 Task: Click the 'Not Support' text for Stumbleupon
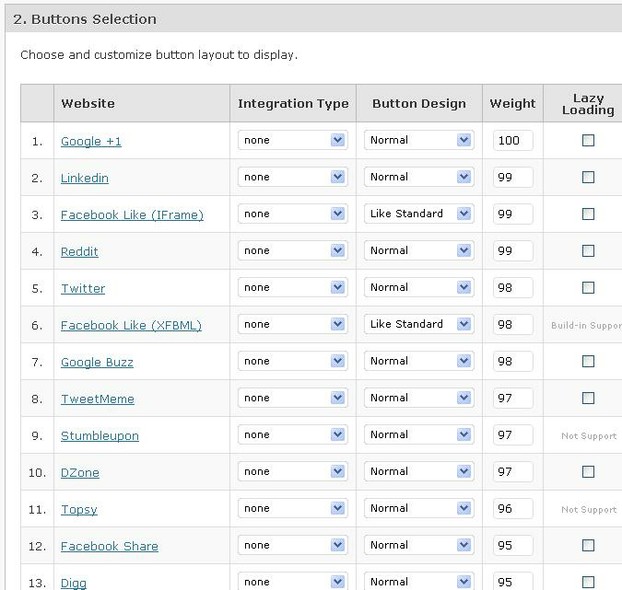point(589,436)
